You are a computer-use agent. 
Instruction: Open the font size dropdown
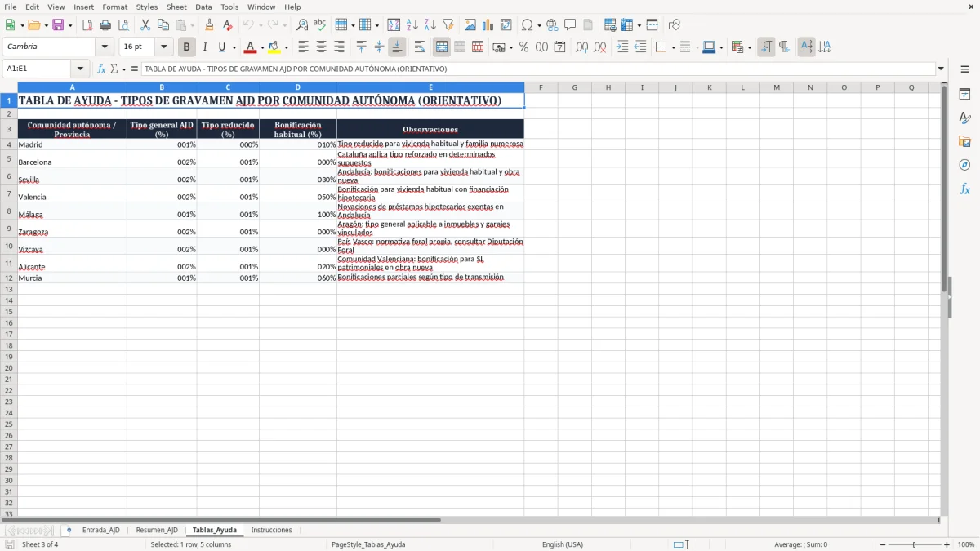pyautogui.click(x=164, y=47)
